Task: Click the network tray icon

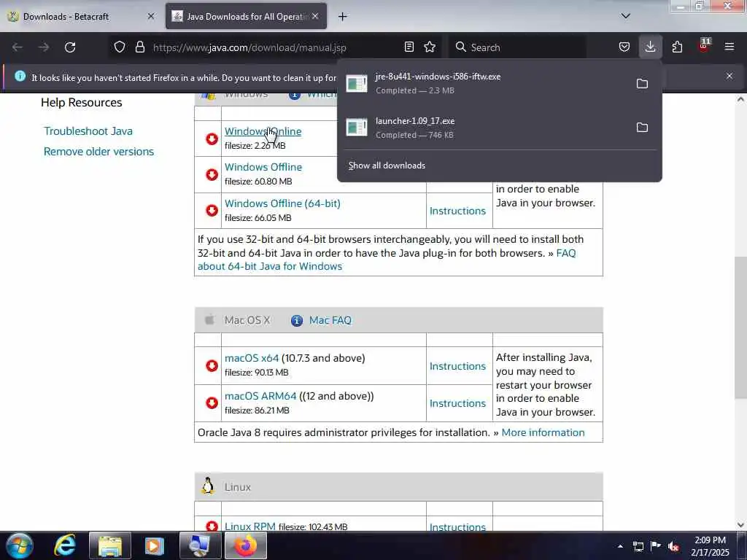Action: point(638,546)
